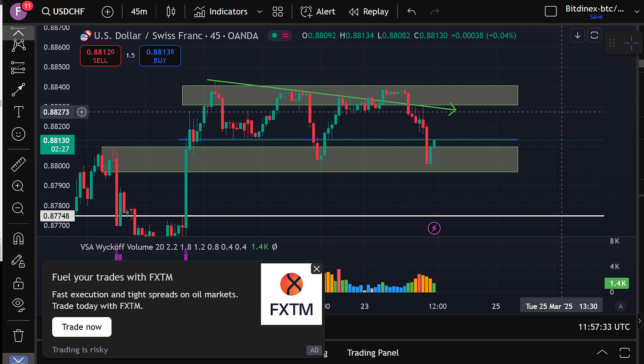Remove drawings using the trash icon
Screen dimensions: 644x364
coord(19,335)
